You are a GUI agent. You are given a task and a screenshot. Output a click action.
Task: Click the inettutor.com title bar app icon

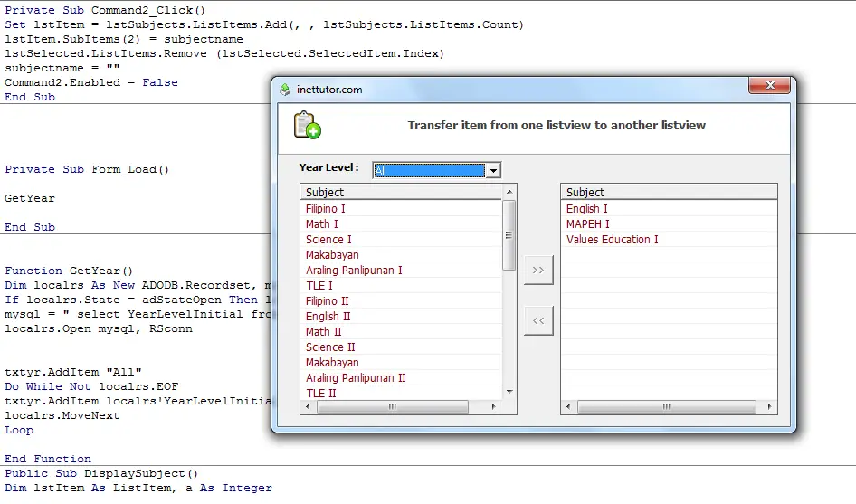(x=285, y=90)
